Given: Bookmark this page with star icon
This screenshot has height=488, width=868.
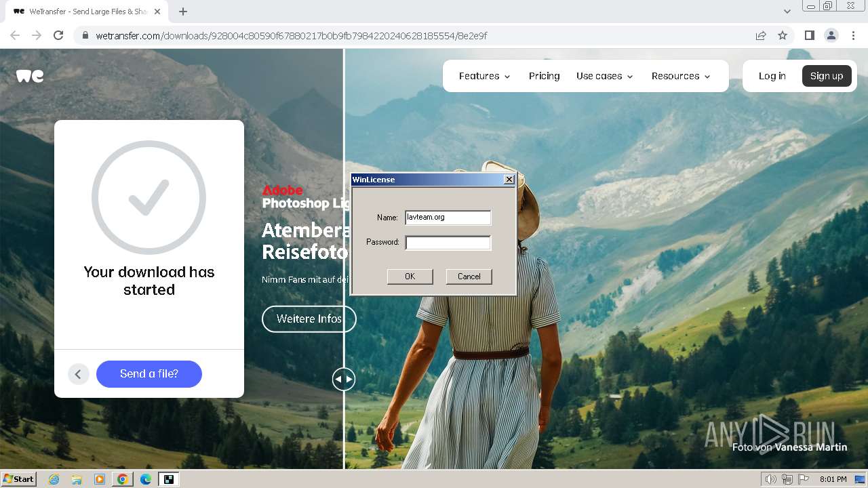Looking at the screenshot, I should click(x=783, y=35).
